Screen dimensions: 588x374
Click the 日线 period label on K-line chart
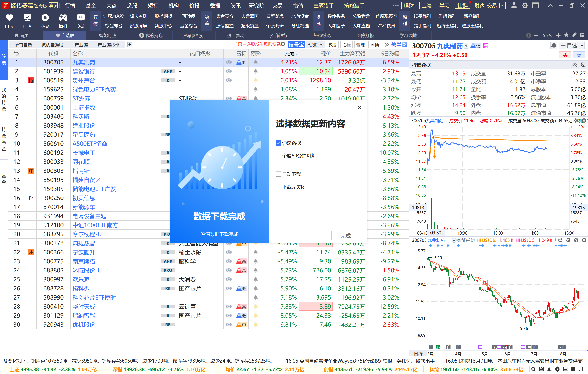[x=418, y=353]
